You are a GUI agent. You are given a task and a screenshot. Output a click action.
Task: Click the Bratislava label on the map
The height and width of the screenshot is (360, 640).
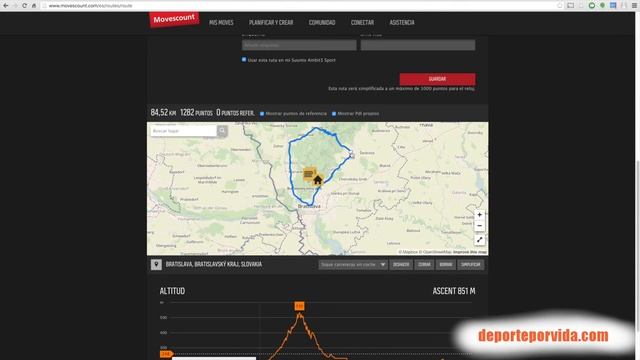click(x=309, y=206)
